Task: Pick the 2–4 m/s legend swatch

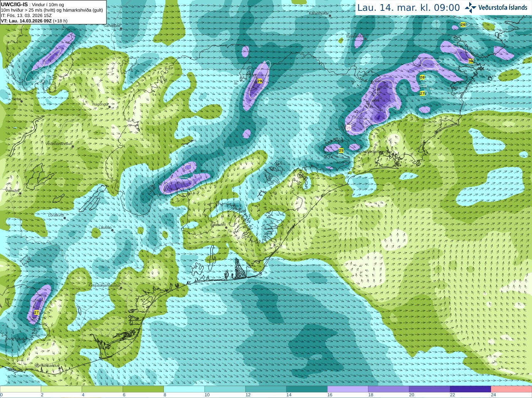Action: (x=61, y=389)
